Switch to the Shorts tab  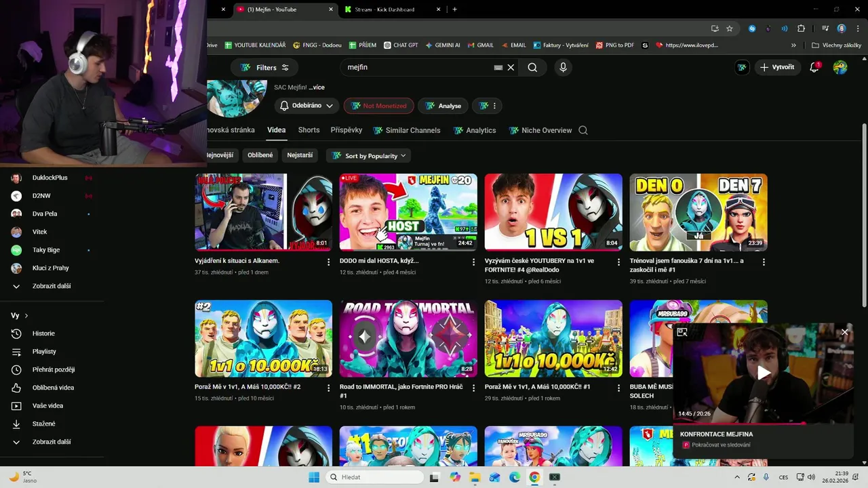309,130
